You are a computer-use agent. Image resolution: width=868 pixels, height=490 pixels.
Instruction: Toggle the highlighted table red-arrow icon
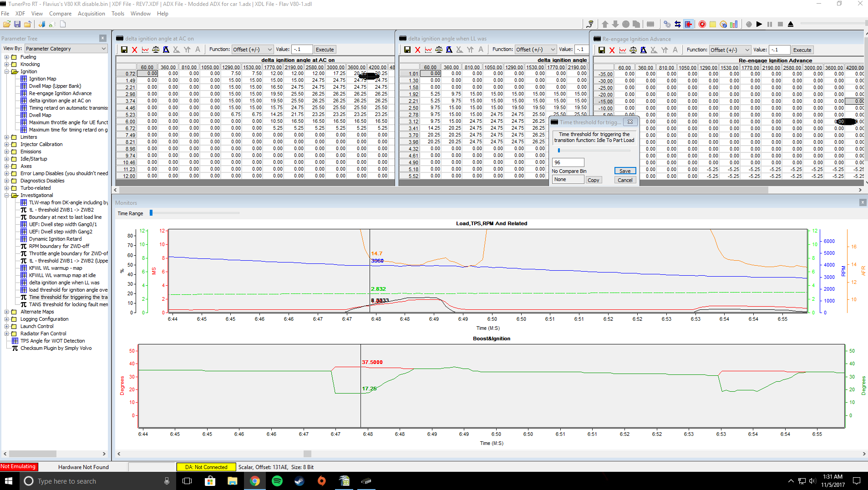tap(688, 24)
